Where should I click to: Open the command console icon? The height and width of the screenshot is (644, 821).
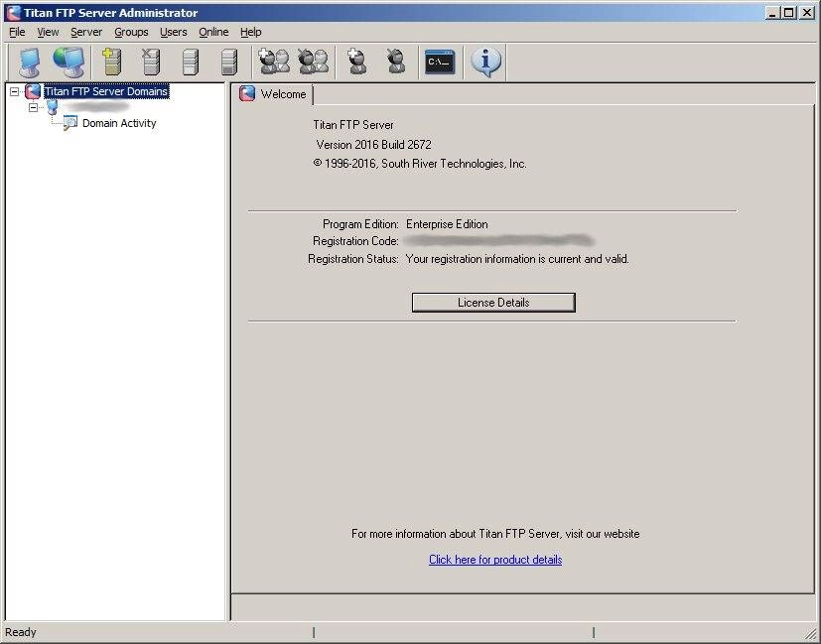(x=440, y=62)
